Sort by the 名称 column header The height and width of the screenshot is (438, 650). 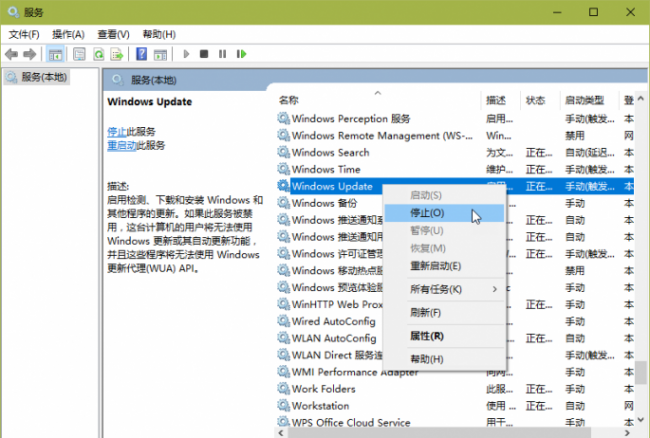pyautogui.click(x=378, y=100)
